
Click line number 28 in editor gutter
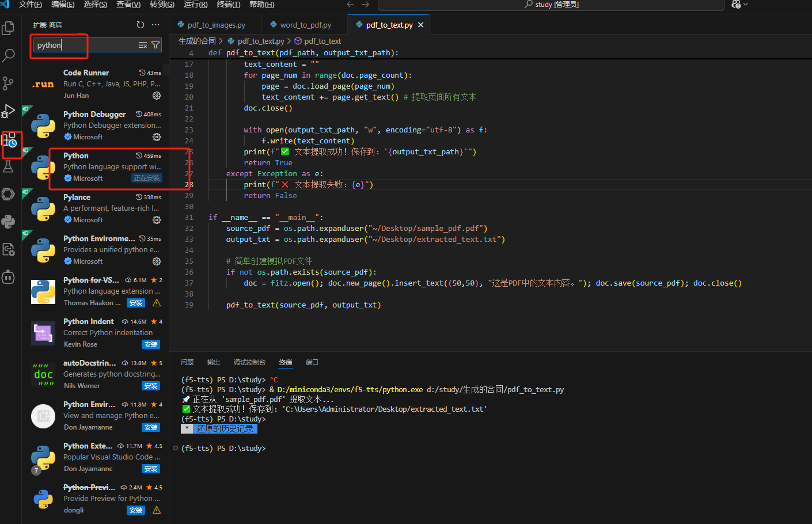(x=189, y=185)
